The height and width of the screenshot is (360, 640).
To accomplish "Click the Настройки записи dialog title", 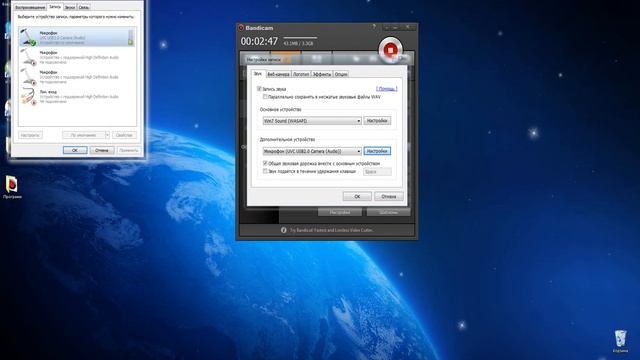I will (x=264, y=60).
